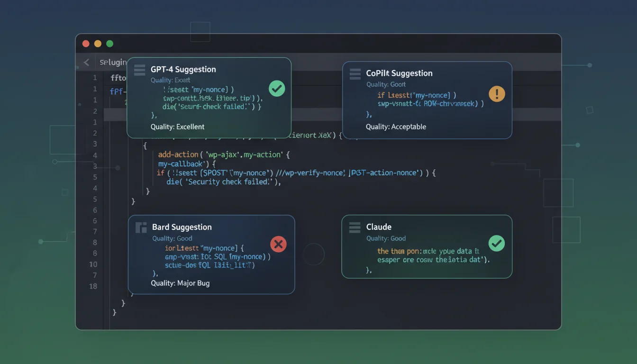
Task: Click the my-callback code line
Action: tap(187, 164)
